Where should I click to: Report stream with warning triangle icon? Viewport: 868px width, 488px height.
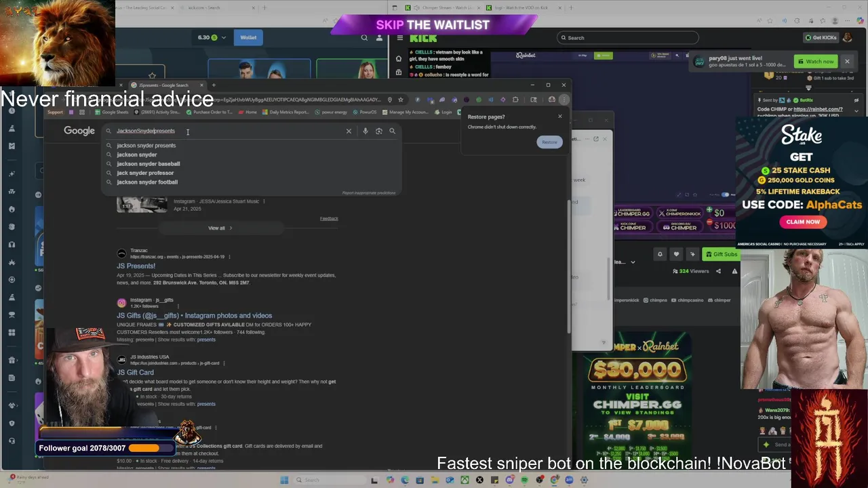(x=734, y=271)
